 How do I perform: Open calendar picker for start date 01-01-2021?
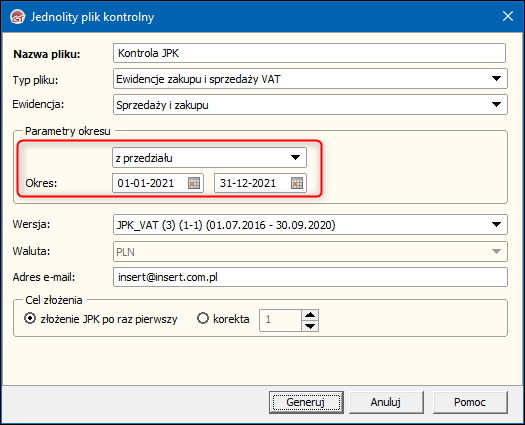coord(194,183)
